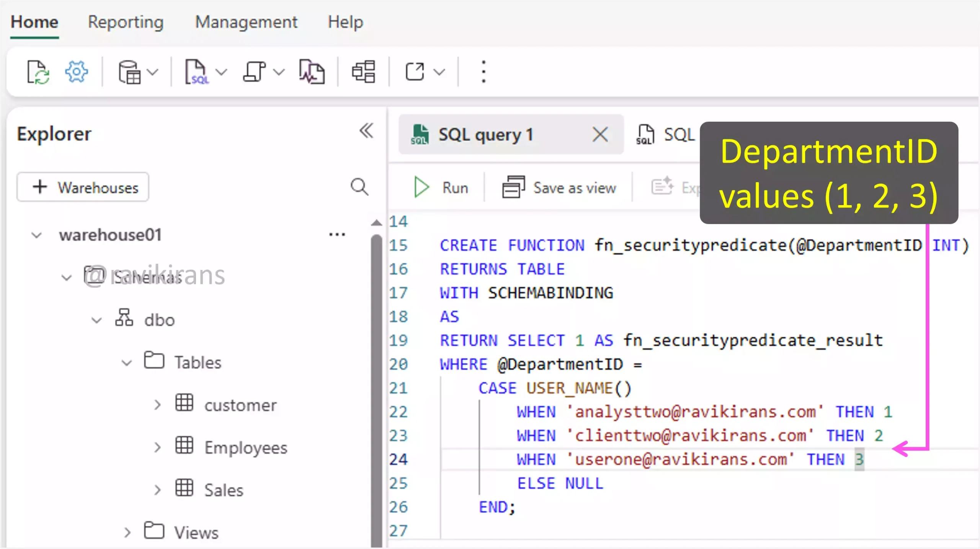Open the warehouse01 ellipsis options
Image resolution: width=980 pixels, height=549 pixels.
click(337, 234)
